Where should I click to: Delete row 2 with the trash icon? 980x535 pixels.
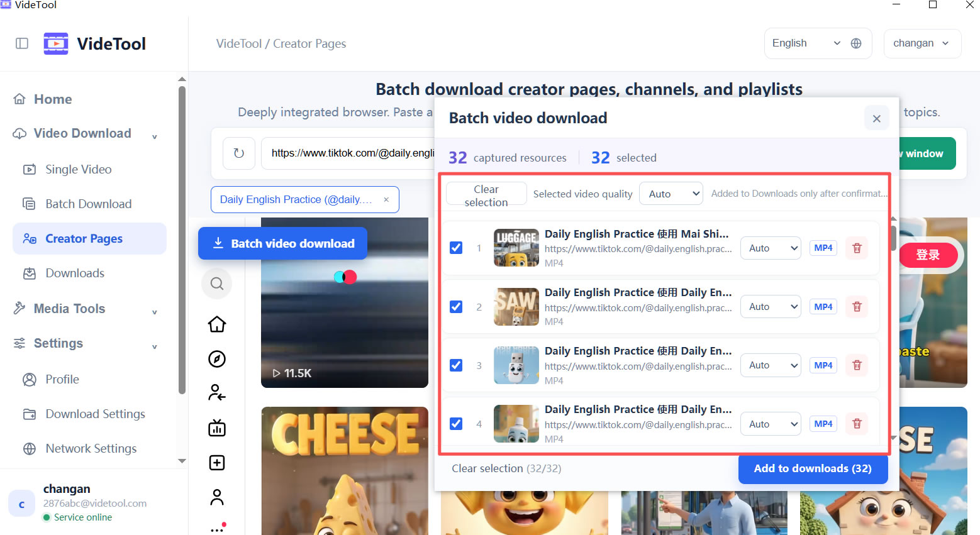point(857,307)
